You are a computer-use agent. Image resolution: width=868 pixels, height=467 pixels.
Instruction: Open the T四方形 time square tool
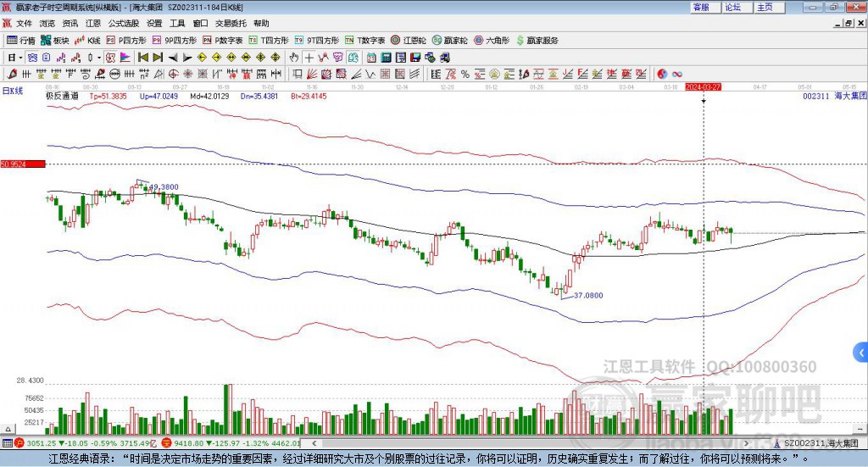(269, 41)
